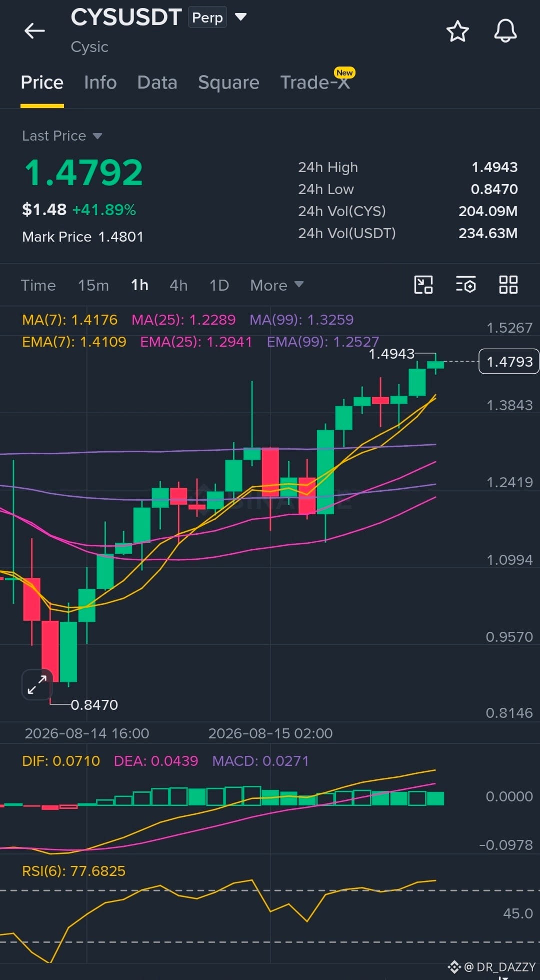Tap the EMA(7): 1.4109 label
540x980 pixels.
(x=74, y=342)
